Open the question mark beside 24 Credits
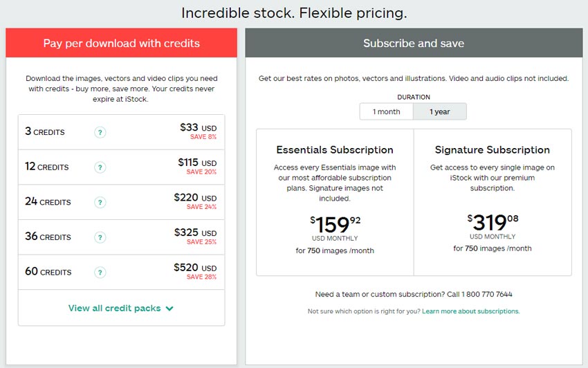Screen dimensions: 588x368 (x=100, y=203)
